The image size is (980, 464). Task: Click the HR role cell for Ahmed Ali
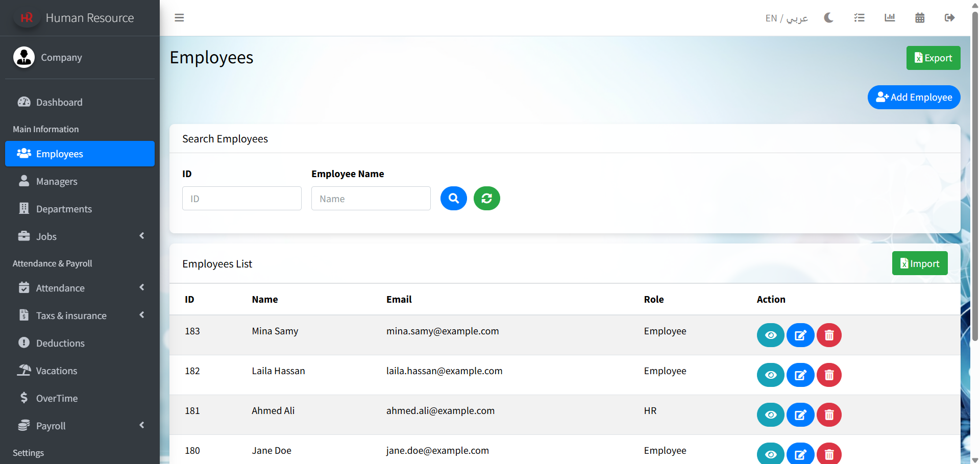pyautogui.click(x=650, y=411)
